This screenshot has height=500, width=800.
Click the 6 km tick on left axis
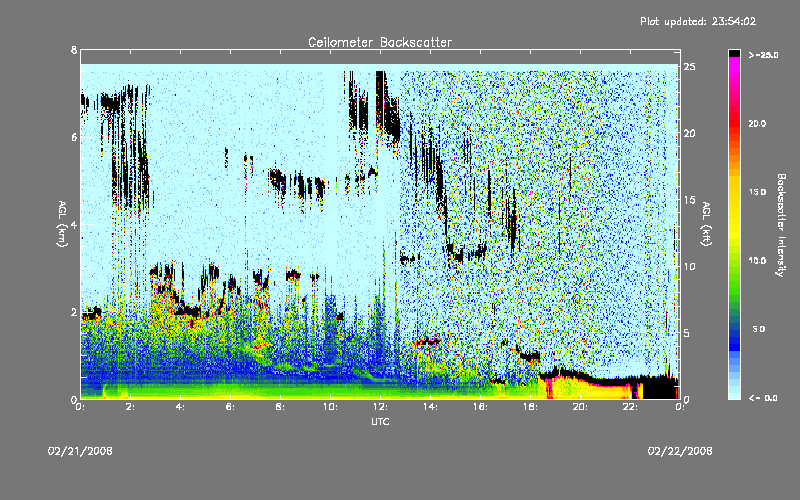pyautogui.click(x=74, y=137)
